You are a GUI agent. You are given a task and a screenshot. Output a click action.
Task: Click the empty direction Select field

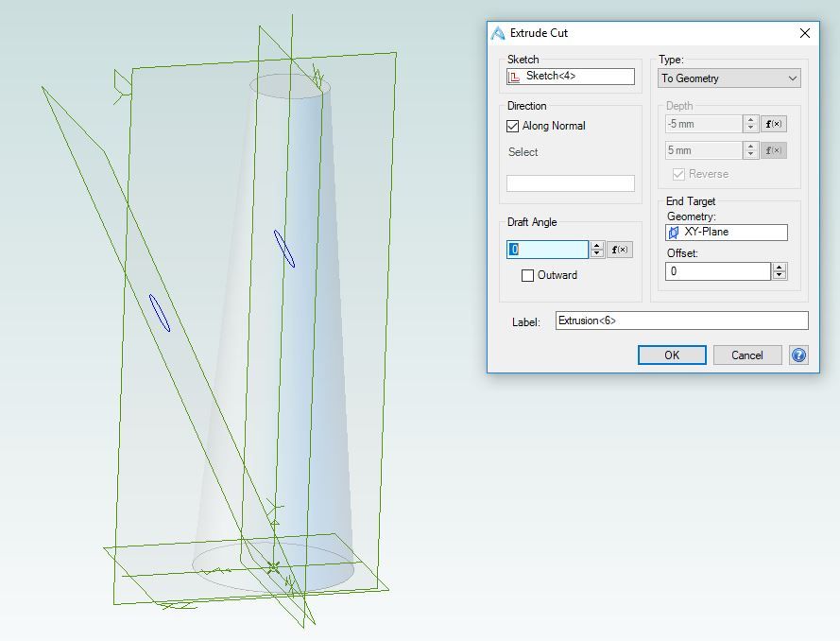pos(571,183)
